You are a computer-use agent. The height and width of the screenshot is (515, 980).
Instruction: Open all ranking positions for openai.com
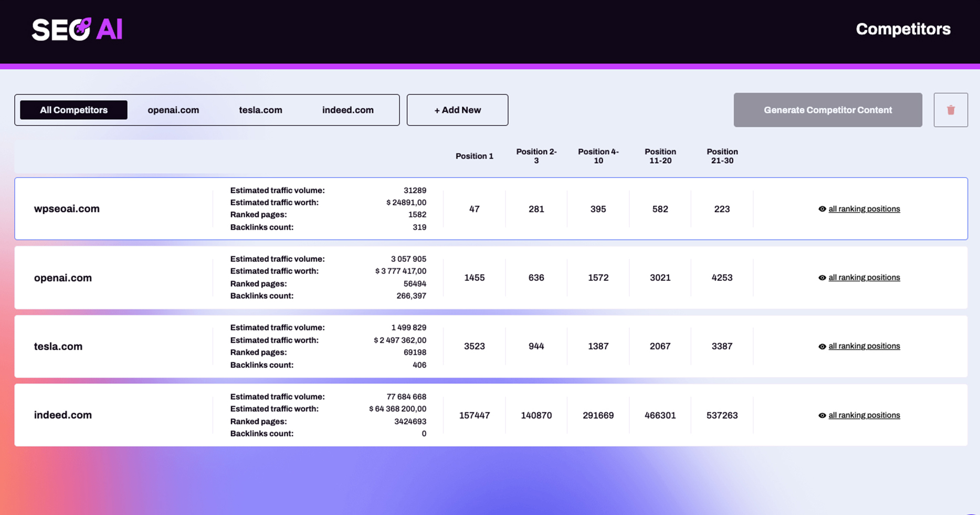[x=864, y=278]
